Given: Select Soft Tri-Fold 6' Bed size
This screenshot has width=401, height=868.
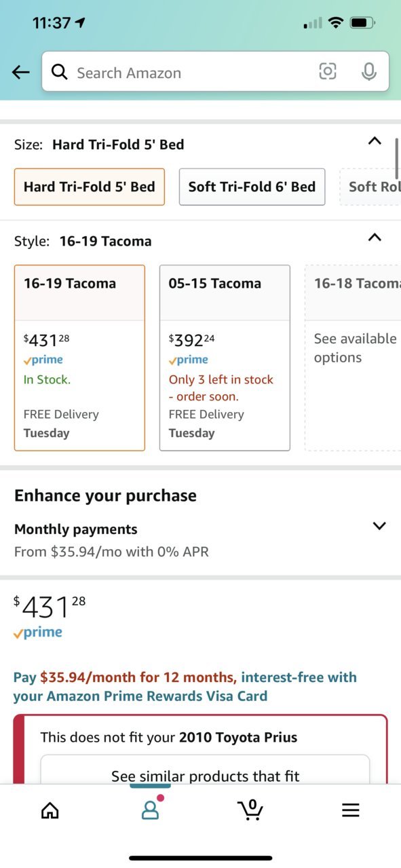Looking at the screenshot, I should (252, 187).
